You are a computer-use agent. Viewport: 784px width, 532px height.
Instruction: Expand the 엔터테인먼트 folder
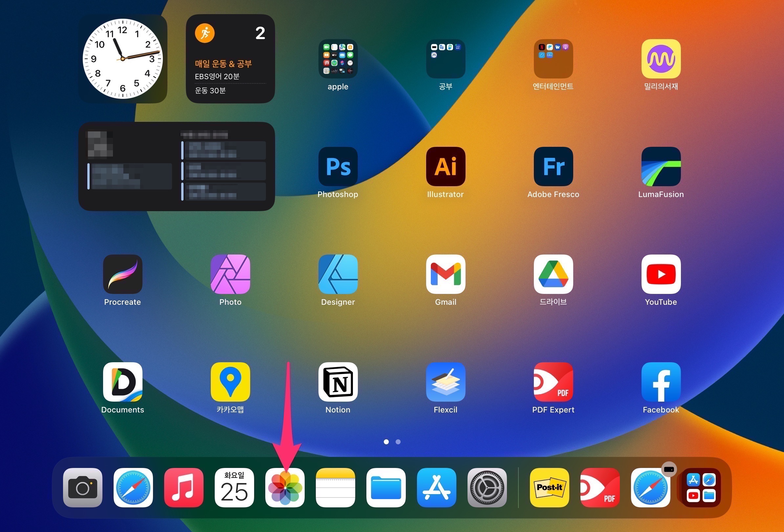click(x=553, y=59)
